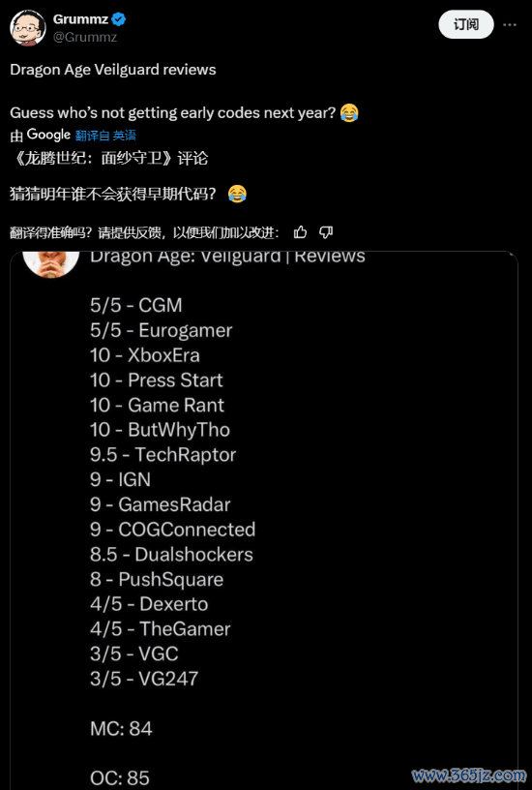Click the laughing emoji in English text
Viewport: 532px width, 790px height.
pyautogui.click(x=349, y=112)
